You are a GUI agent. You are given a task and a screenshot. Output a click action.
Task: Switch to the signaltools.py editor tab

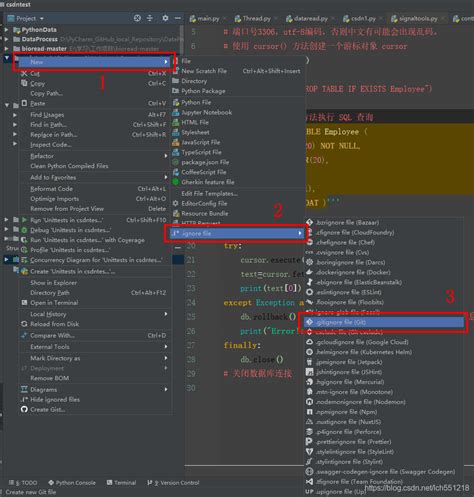coord(417,19)
